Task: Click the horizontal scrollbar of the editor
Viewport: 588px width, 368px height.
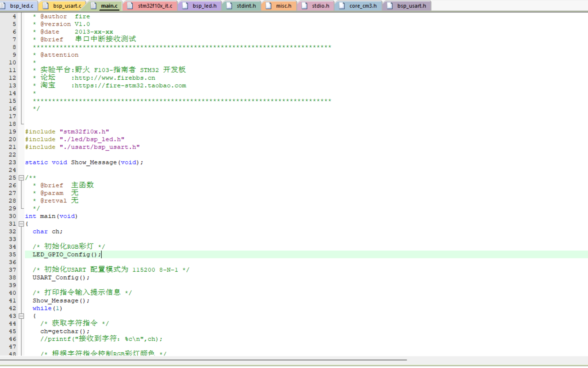Action: [203, 360]
